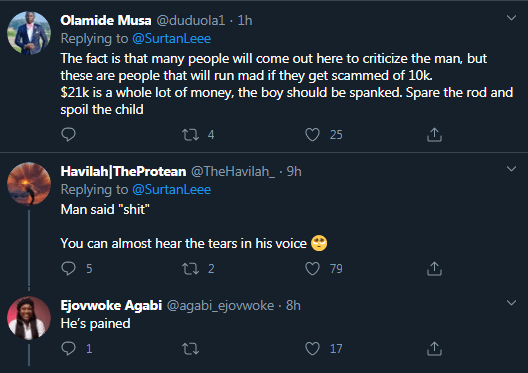Open more options chevron on Ejovwoke Agabi's tweet
This screenshot has width=528, height=373.
pyautogui.click(x=511, y=303)
